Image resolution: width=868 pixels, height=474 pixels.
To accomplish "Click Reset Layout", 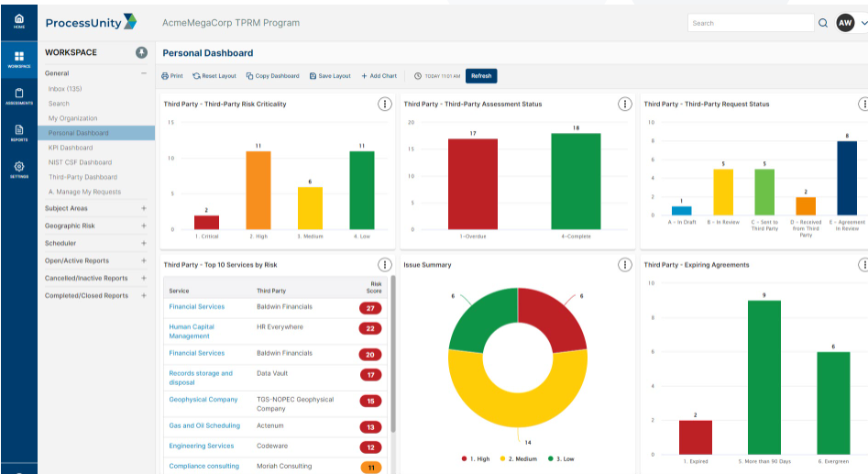I will pos(214,76).
